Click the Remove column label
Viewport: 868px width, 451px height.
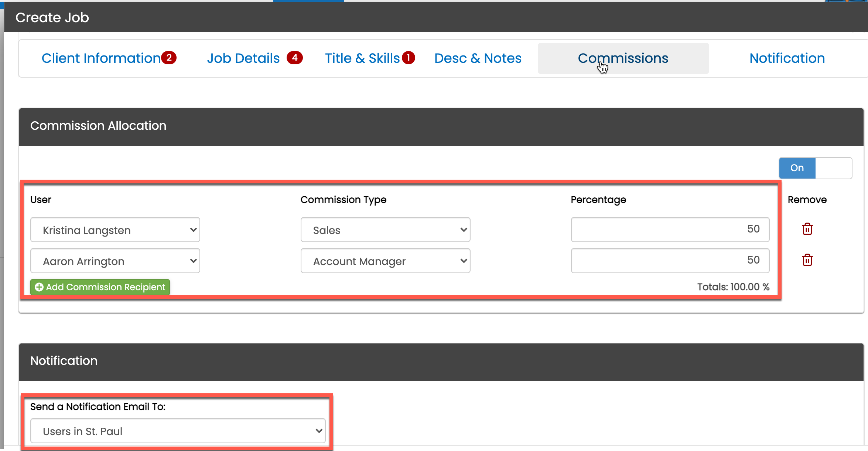(x=807, y=200)
